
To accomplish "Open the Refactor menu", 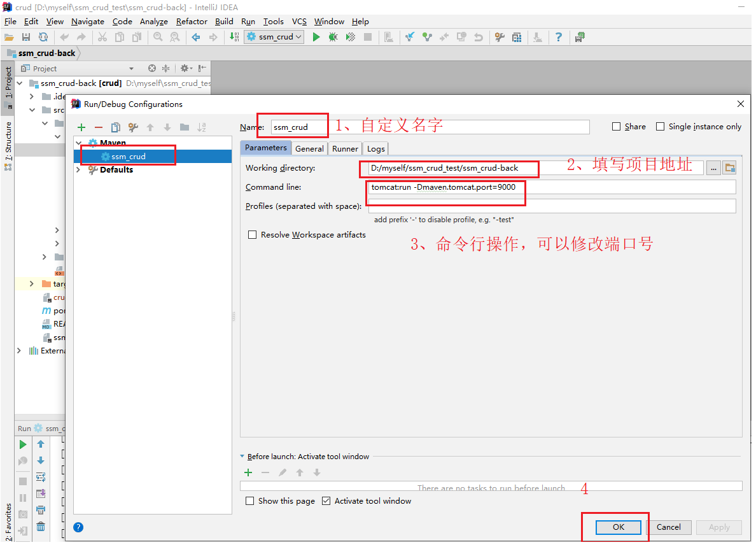I will point(192,22).
